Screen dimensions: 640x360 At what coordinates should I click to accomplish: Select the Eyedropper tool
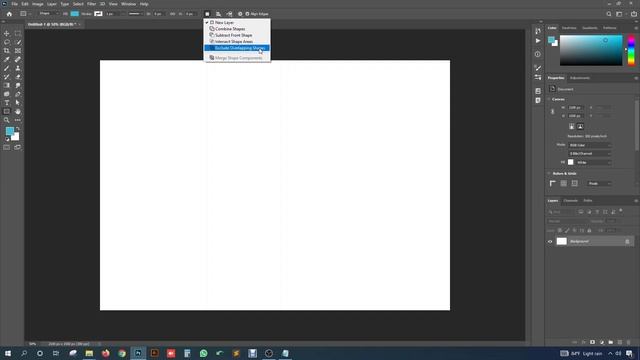[x=7, y=60]
